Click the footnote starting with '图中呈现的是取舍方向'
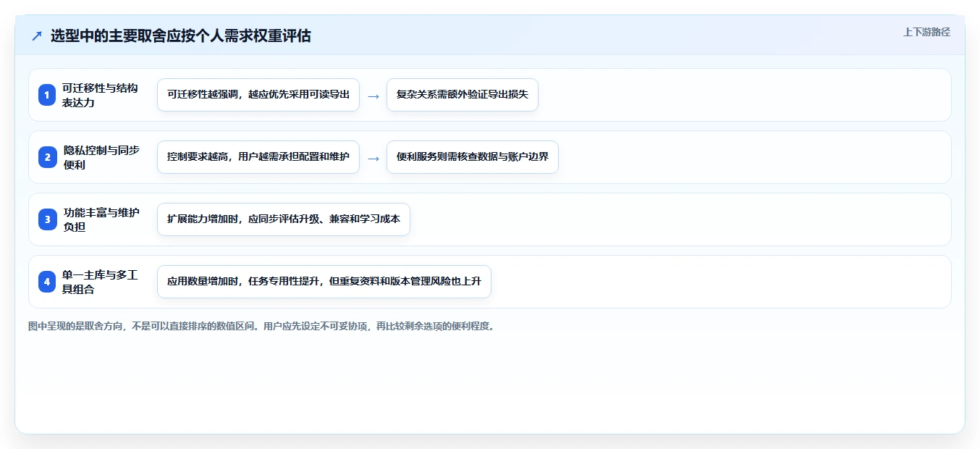The width and height of the screenshot is (980, 449). [x=263, y=327]
